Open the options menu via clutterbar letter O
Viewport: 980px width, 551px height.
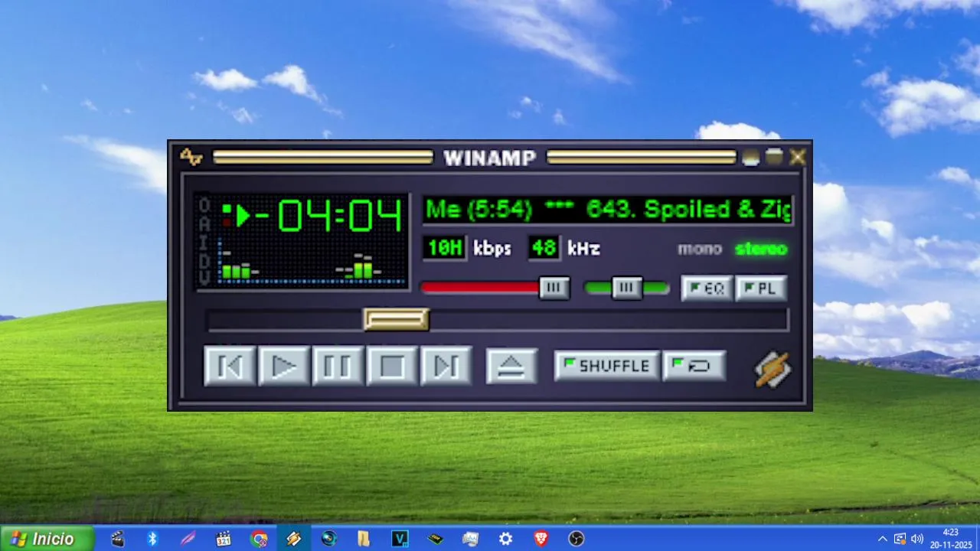(x=204, y=204)
